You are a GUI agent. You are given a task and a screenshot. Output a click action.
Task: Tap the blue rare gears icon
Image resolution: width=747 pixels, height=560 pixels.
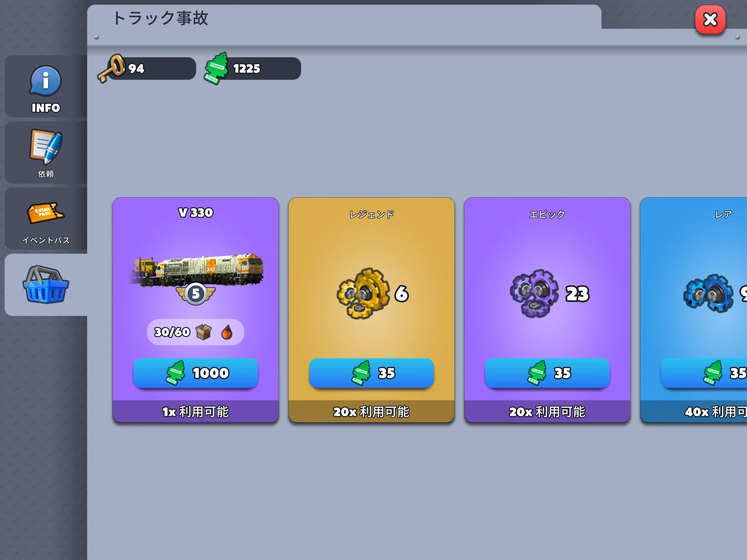(x=708, y=293)
